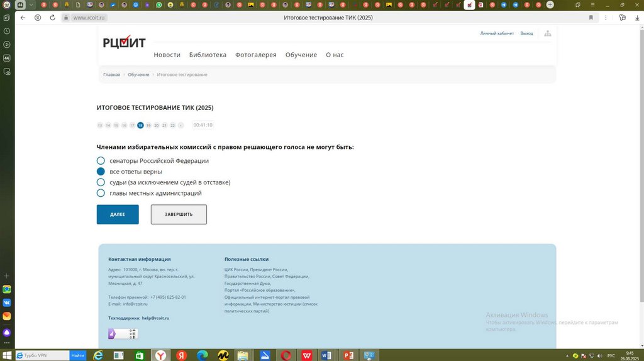644x361 pixels.
Task: Bookmark this page with the bookmark icon
Action: tap(591, 18)
